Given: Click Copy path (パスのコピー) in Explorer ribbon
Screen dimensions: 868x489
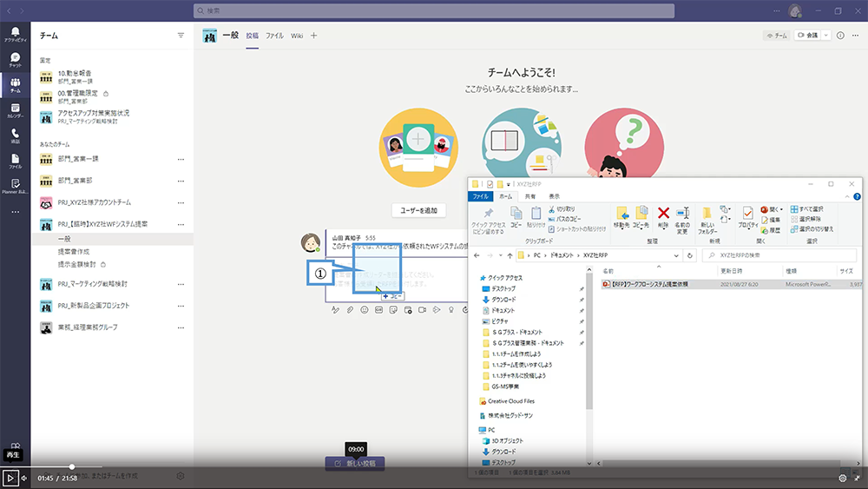Looking at the screenshot, I should click(565, 219).
